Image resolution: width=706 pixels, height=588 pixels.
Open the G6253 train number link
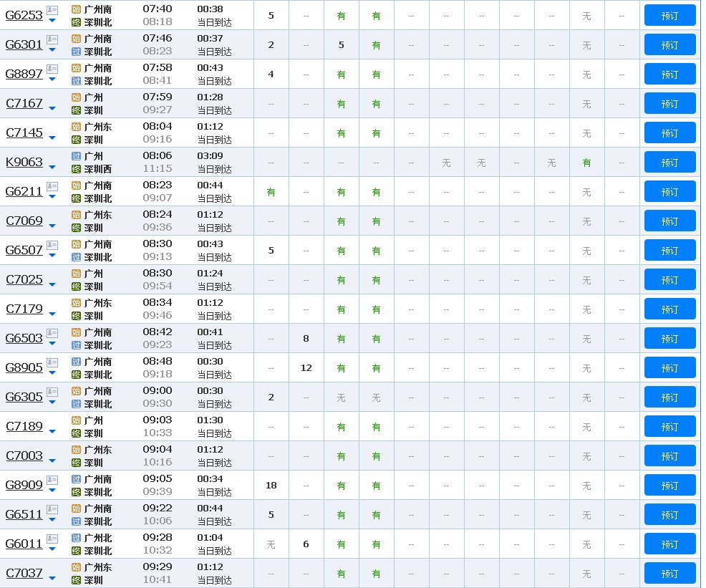tap(24, 15)
